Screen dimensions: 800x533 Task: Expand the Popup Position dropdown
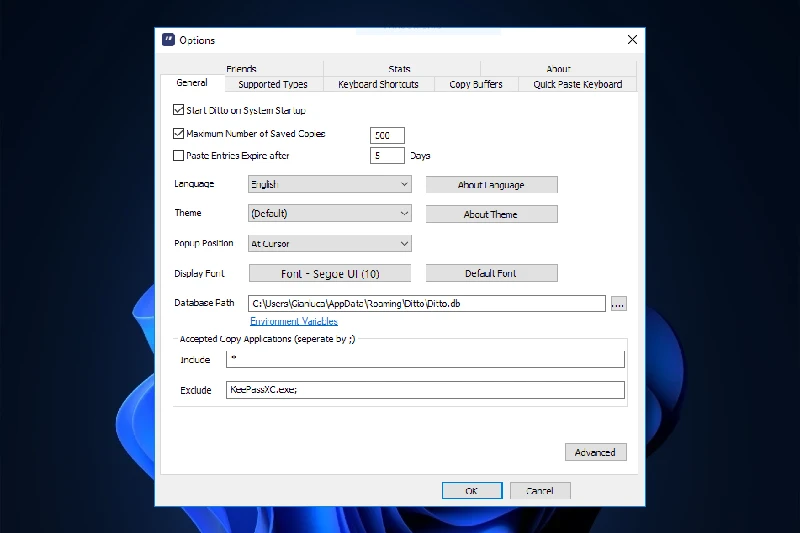pos(330,243)
